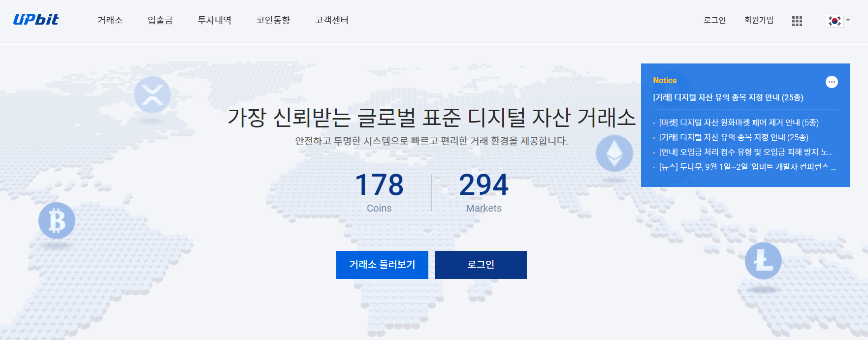Open the apps grid icon
The image size is (868, 340).
(797, 21)
